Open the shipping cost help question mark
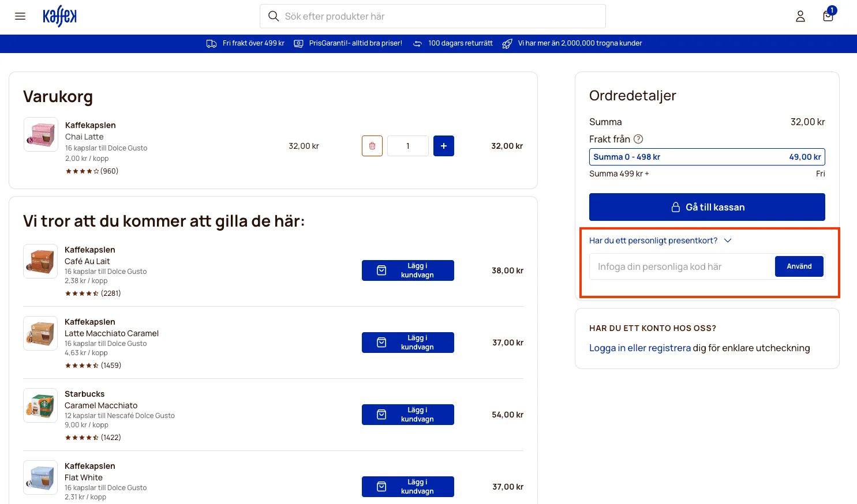Viewport: 857px width, 504px height. 638,138
